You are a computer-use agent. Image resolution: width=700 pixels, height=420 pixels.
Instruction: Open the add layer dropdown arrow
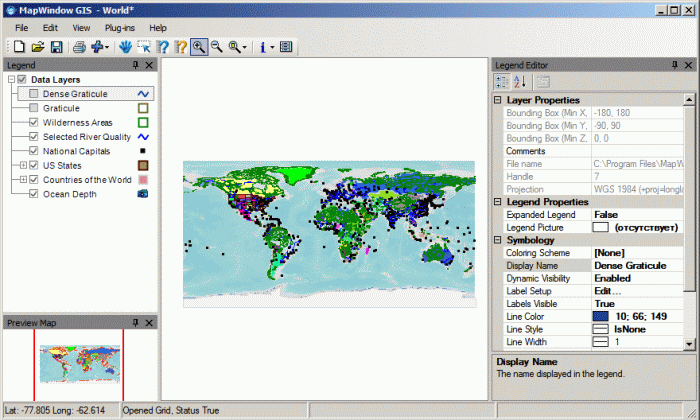tap(107, 47)
